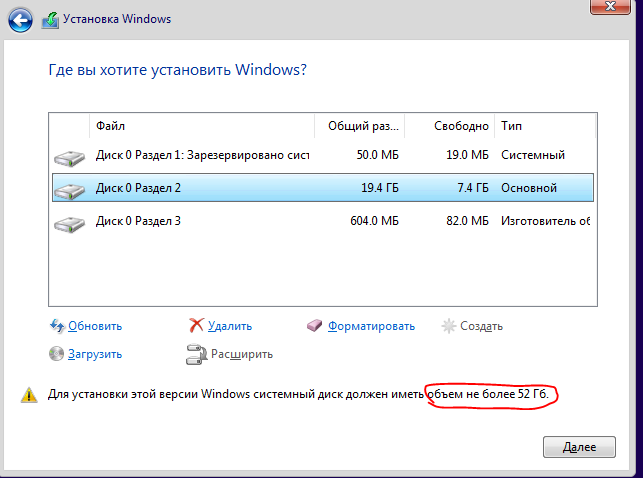Refresh the list with the Обновить link
Viewport: 643px width, 478px height.
click(95, 326)
